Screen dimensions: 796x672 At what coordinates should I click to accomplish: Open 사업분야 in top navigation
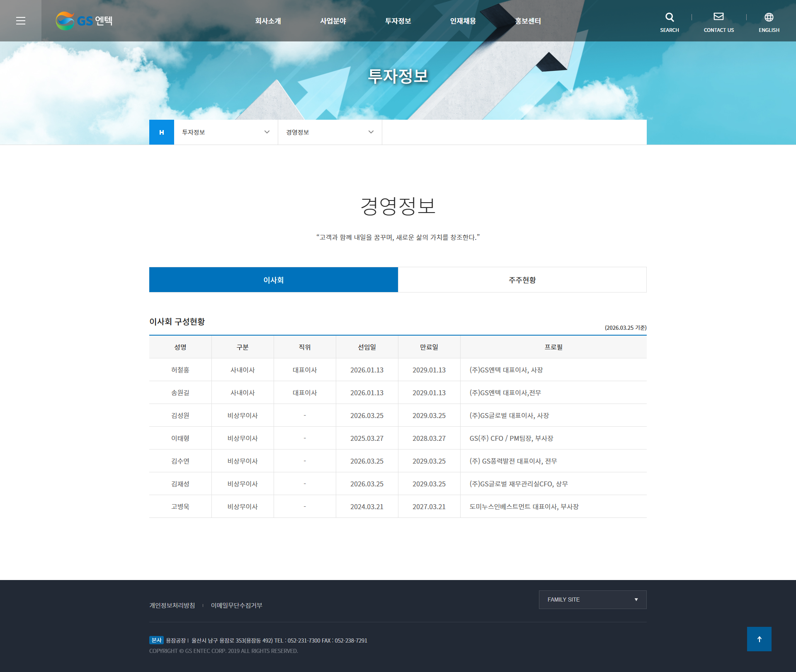click(x=333, y=21)
